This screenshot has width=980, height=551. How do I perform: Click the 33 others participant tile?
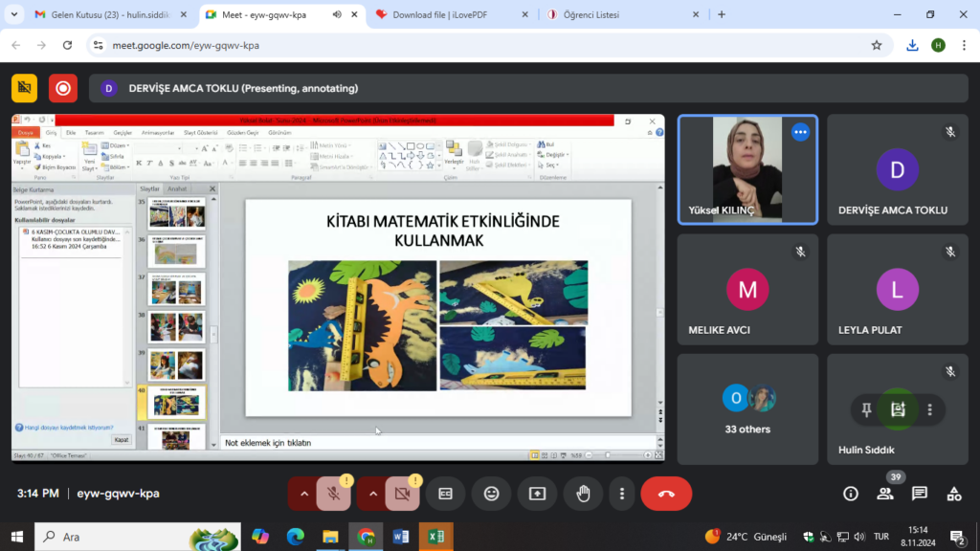coord(747,409)
